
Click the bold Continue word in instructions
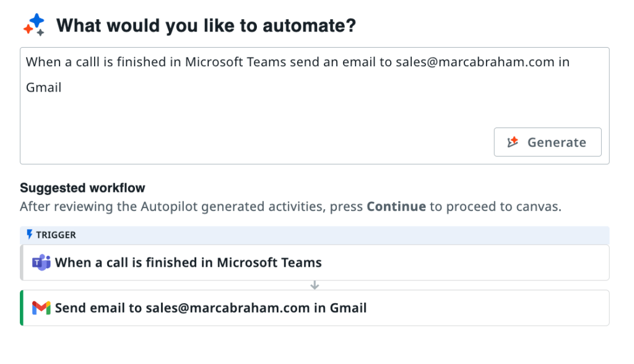(396, 207)
